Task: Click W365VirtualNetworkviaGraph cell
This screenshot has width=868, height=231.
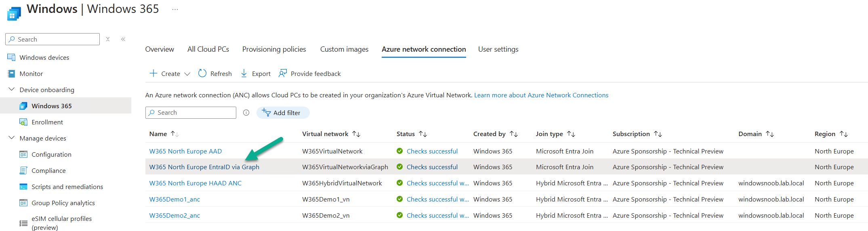Action: [x=345, y=167]
